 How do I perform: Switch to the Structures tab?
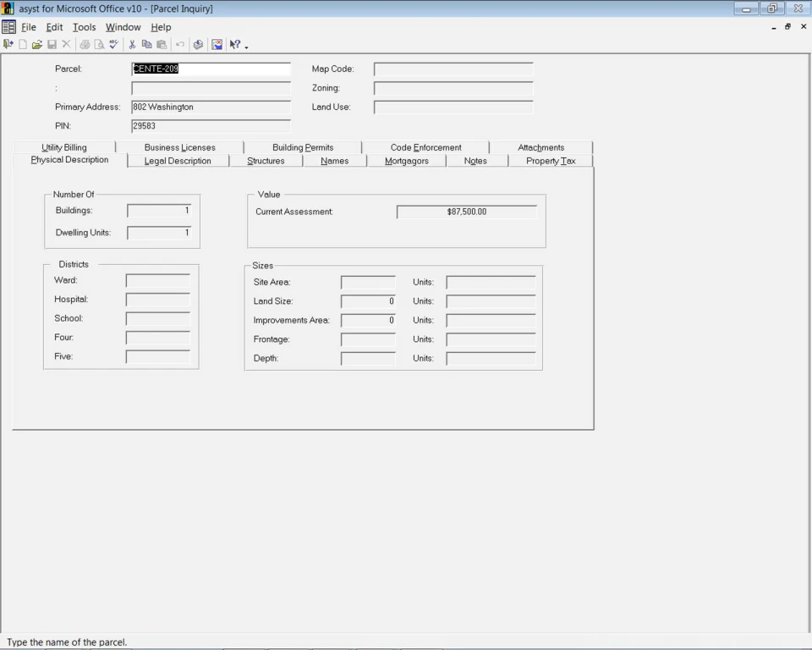(266, 161)
